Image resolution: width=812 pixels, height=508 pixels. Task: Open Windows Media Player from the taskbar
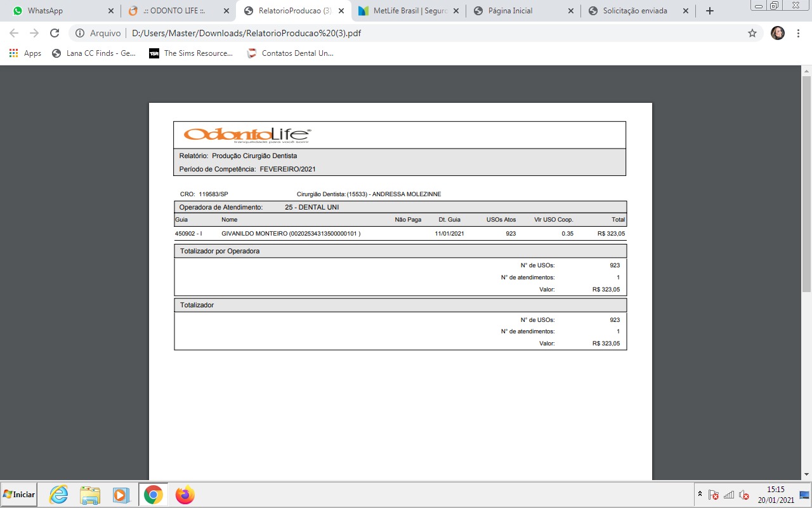point(121,495)
